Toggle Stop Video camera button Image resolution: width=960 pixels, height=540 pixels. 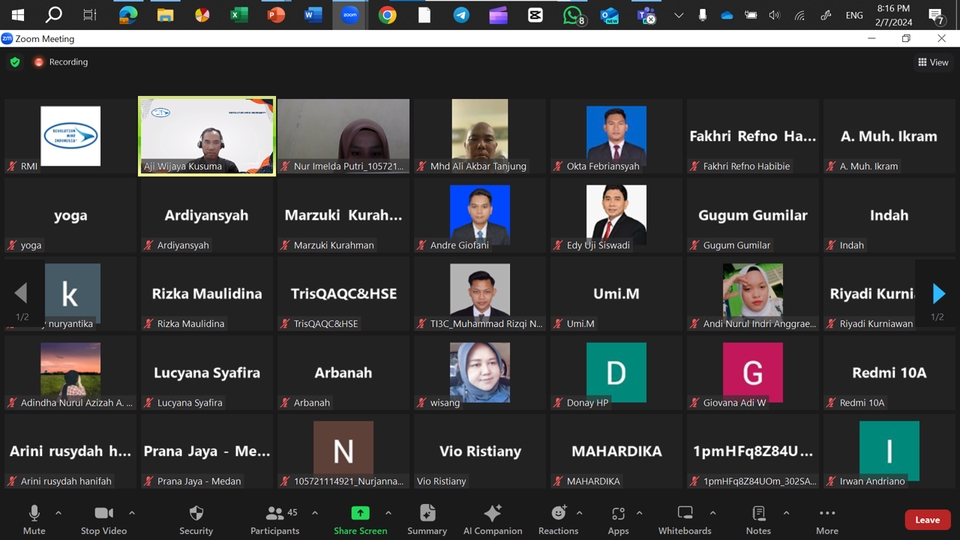point(104,514)
